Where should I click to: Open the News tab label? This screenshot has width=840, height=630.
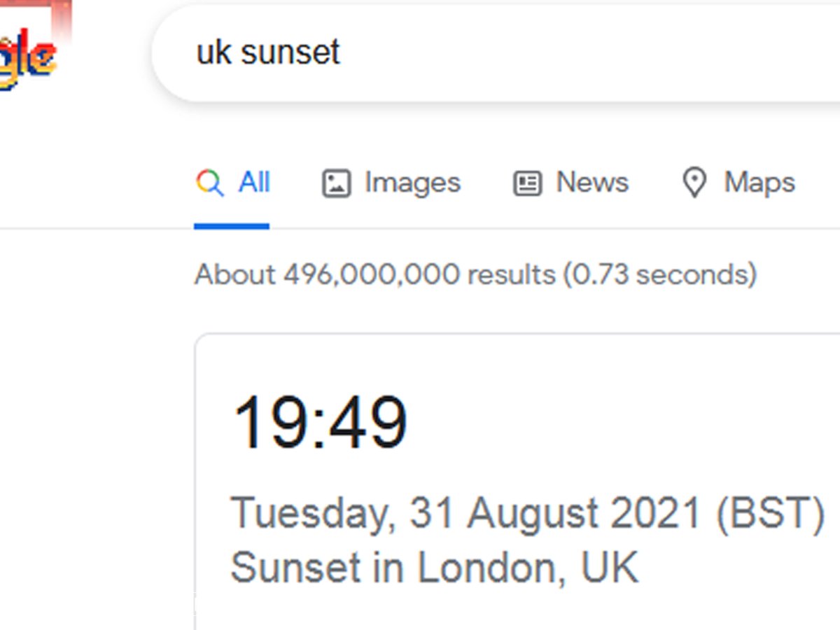tap(592, 183)
